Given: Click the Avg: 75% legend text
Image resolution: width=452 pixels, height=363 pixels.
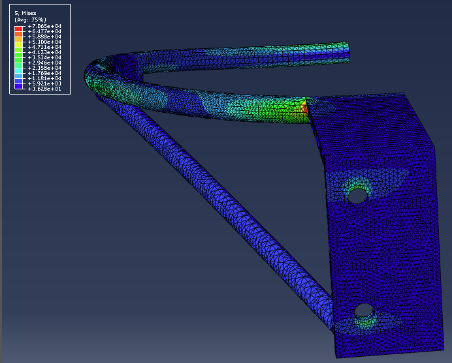Looking at the screenshot, I should click(30, 19).
